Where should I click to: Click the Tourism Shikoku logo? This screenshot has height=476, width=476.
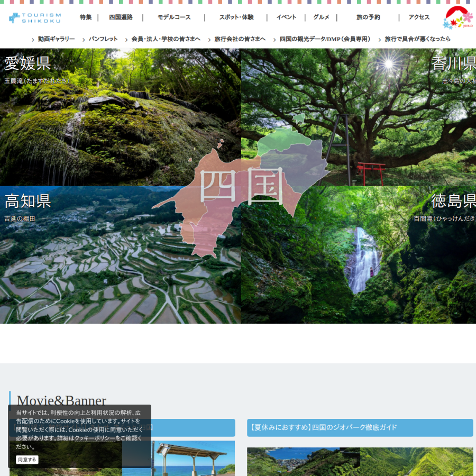coord(35,18)
